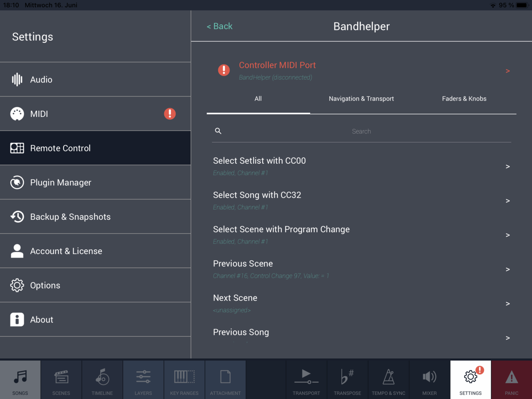This screenshot has width=532, height=399.
Task: Click the Settings gear icon in bottom bar
Action: [470, 377]
